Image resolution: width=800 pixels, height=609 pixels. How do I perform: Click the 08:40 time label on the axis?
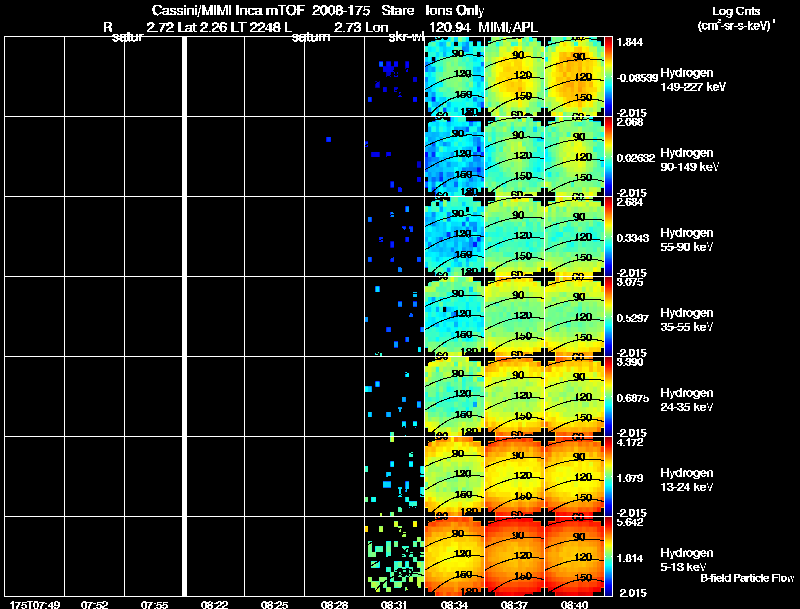pos(574,604)
